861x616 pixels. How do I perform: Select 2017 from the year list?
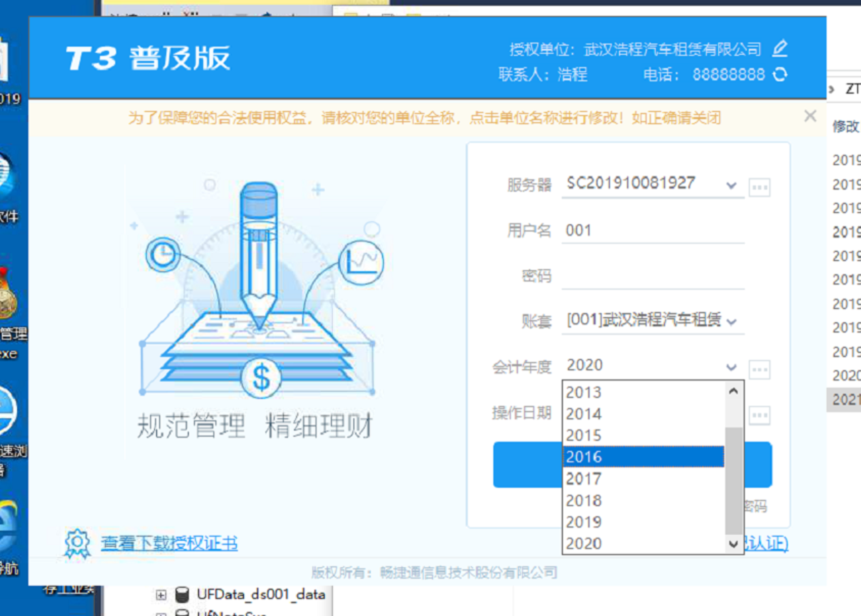pyautogui.click(x=644, y=479)
